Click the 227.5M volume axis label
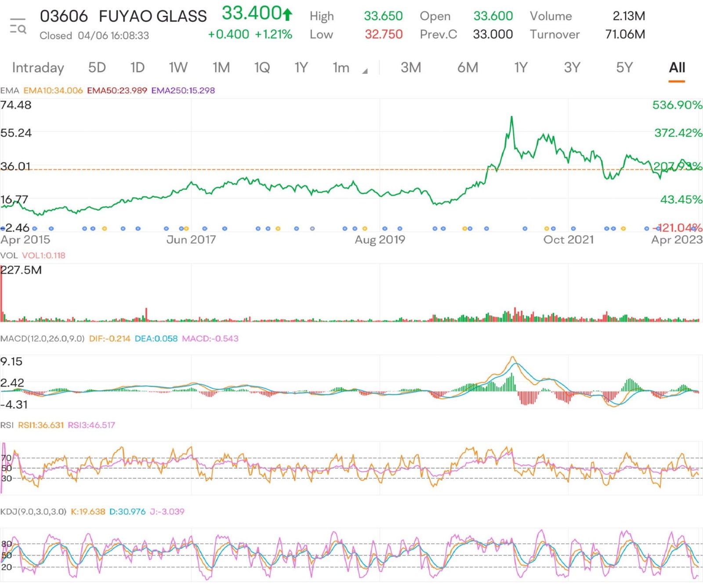703x588 pixels. (21, 270)
